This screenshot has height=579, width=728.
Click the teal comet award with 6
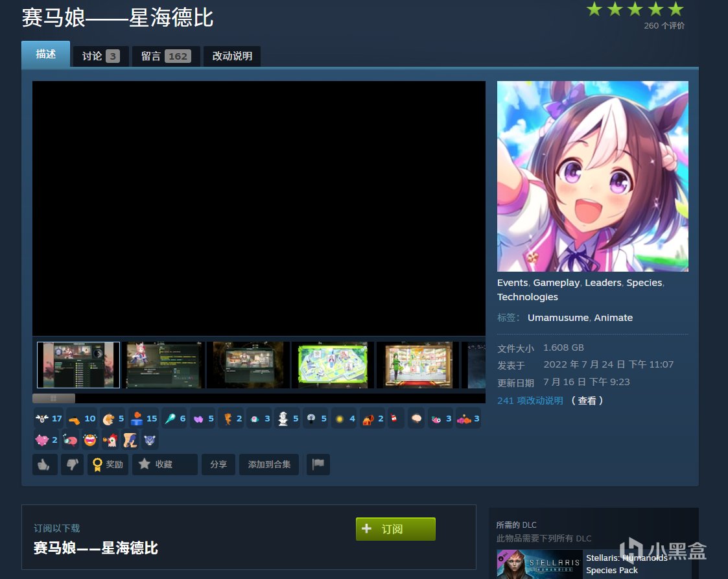coord(174,418)
